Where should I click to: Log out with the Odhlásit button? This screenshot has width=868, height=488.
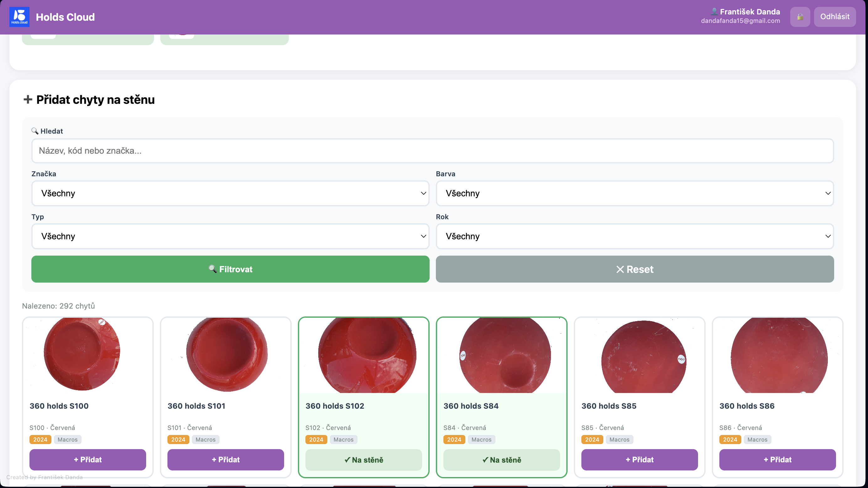coord(834,17)
